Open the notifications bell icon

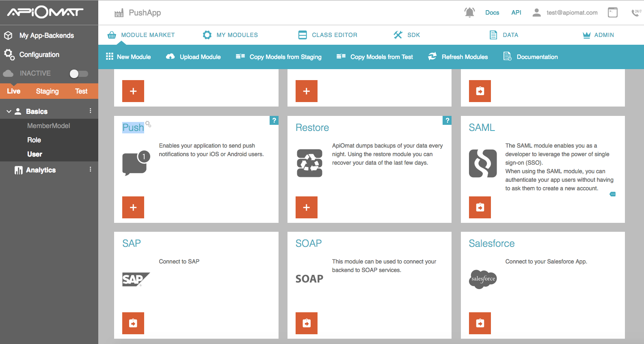click(469, 13)
